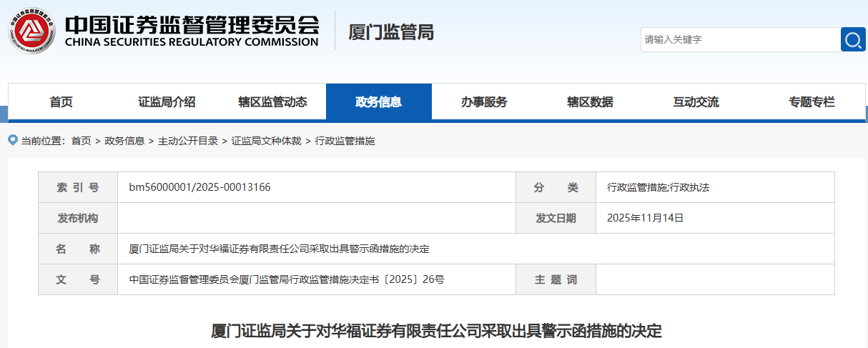Open the 互动交流 navigation tab

[x=696, y=102]
